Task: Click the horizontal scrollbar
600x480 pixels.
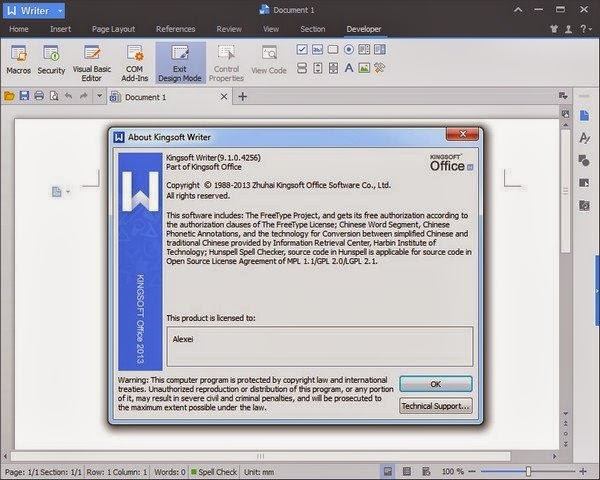Action: (261, 456)
